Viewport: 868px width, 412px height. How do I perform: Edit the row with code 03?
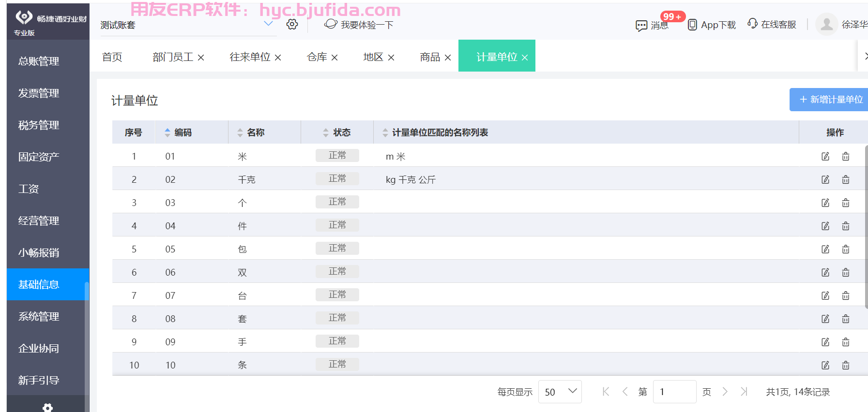[x=825, y=203]
